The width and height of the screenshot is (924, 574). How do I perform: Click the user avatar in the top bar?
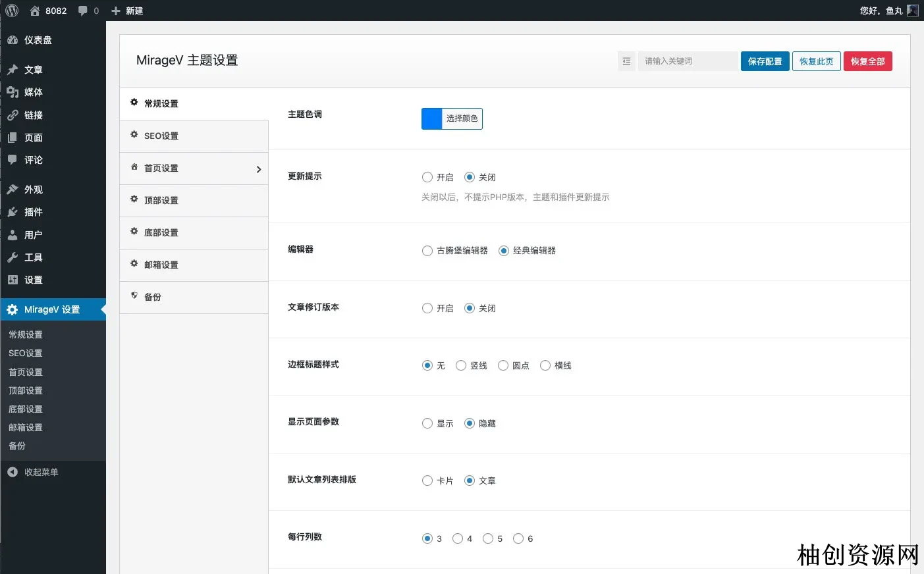[x=912, y=11]
